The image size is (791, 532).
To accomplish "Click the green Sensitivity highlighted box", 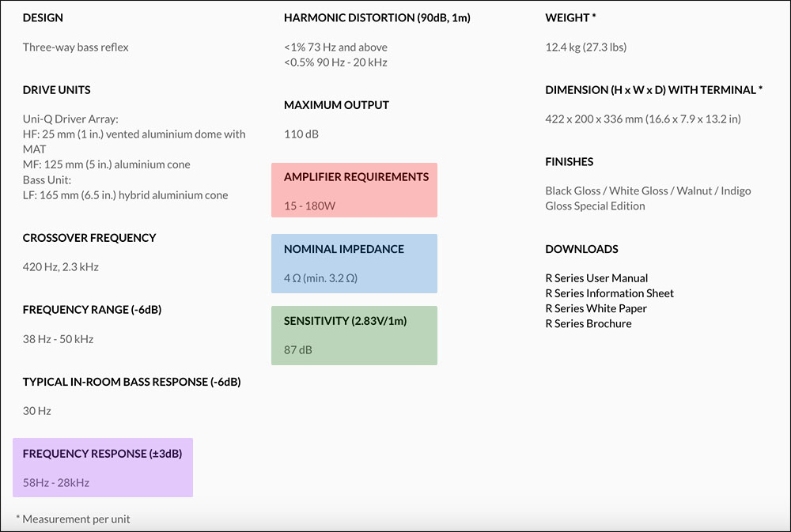I will (x=354, y=335).
